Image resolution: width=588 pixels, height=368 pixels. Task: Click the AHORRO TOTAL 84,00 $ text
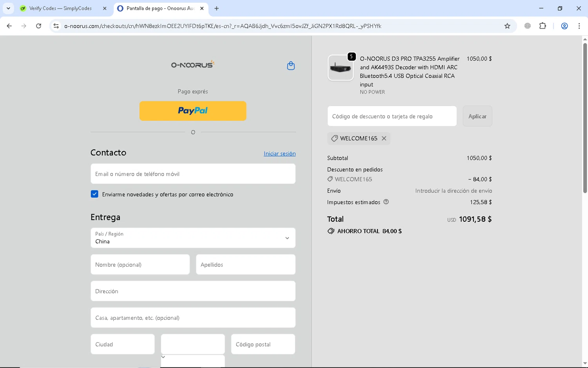pos(369,231)
